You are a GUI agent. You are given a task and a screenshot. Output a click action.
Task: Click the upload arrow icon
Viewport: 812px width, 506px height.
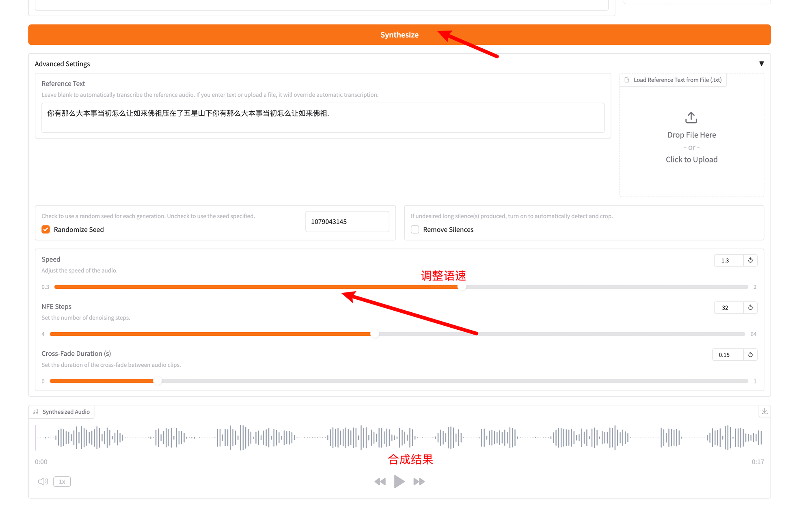coord(691,118)
